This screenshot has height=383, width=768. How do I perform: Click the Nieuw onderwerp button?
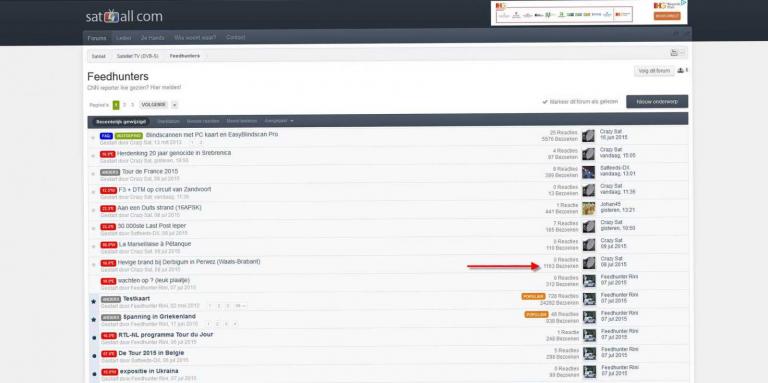point(657,101)
